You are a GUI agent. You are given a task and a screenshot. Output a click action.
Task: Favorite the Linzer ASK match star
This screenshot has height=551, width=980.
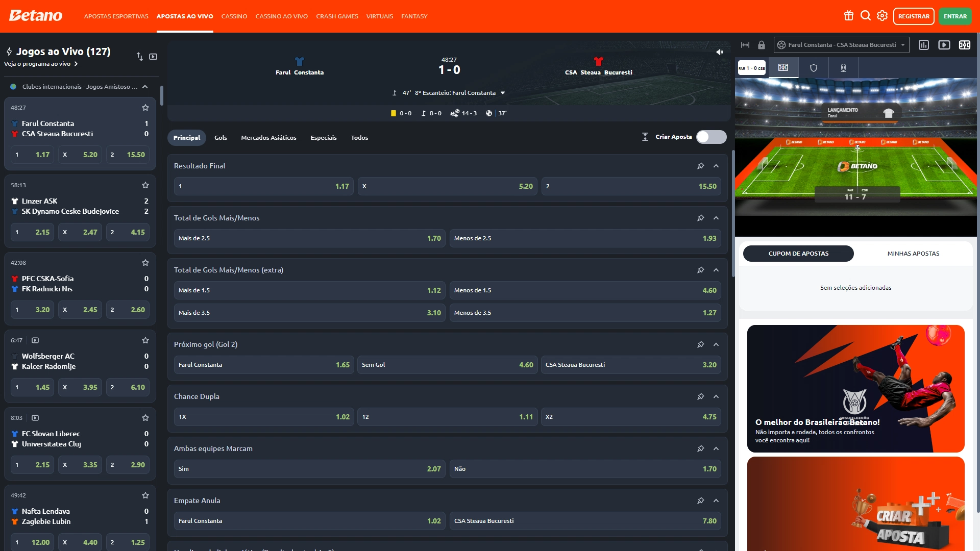pyautogui.click(x=145, y=185)
